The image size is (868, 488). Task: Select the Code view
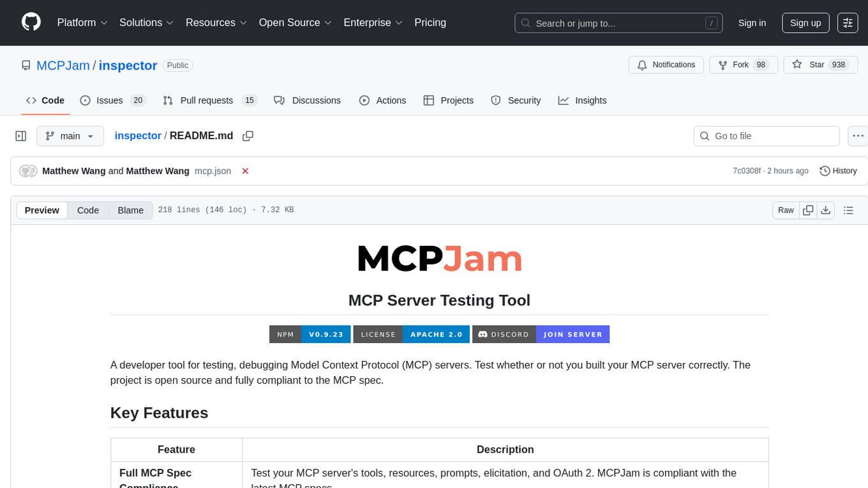click(88, 210)
